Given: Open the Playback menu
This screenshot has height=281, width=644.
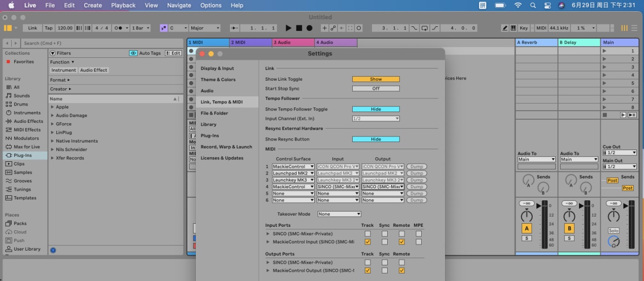Looking at the screenshot, I should (x=123, y=5).
